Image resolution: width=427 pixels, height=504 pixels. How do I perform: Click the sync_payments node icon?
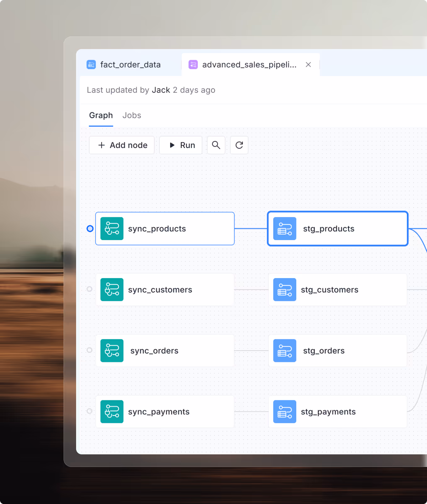point(112,412)
